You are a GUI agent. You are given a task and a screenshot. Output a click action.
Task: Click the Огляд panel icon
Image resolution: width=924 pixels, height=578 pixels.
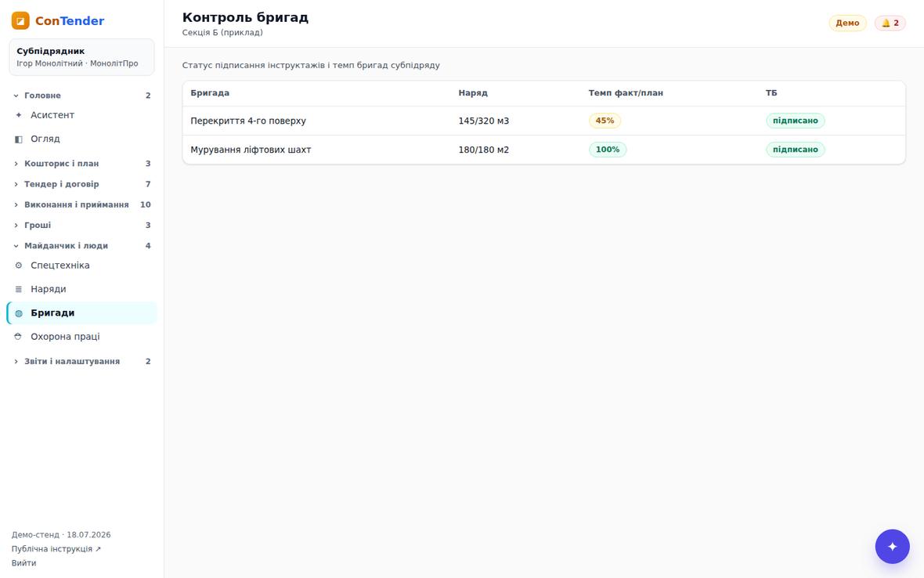(x=18, y=139)
